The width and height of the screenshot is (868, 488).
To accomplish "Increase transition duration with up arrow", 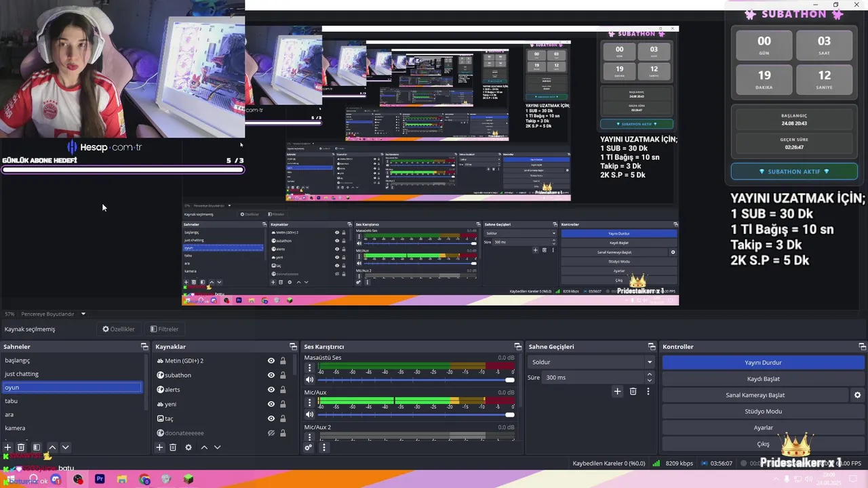I will click(x=650, y=374).
